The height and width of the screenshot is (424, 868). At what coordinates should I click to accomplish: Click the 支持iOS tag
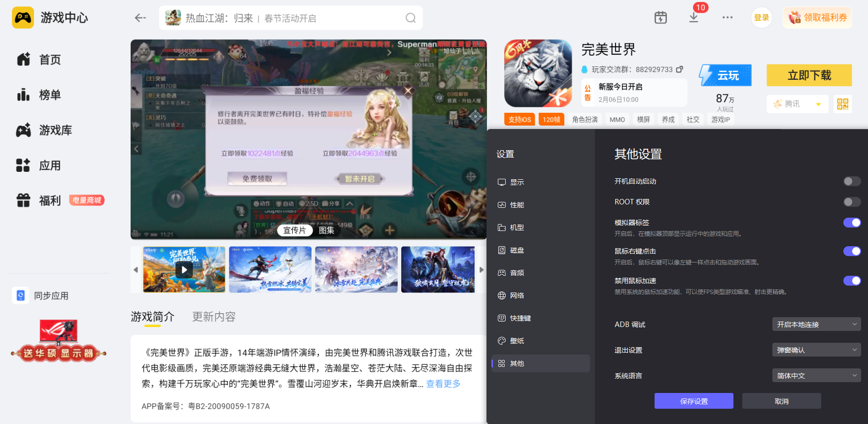pyautogui.click(x=520, y=120)
